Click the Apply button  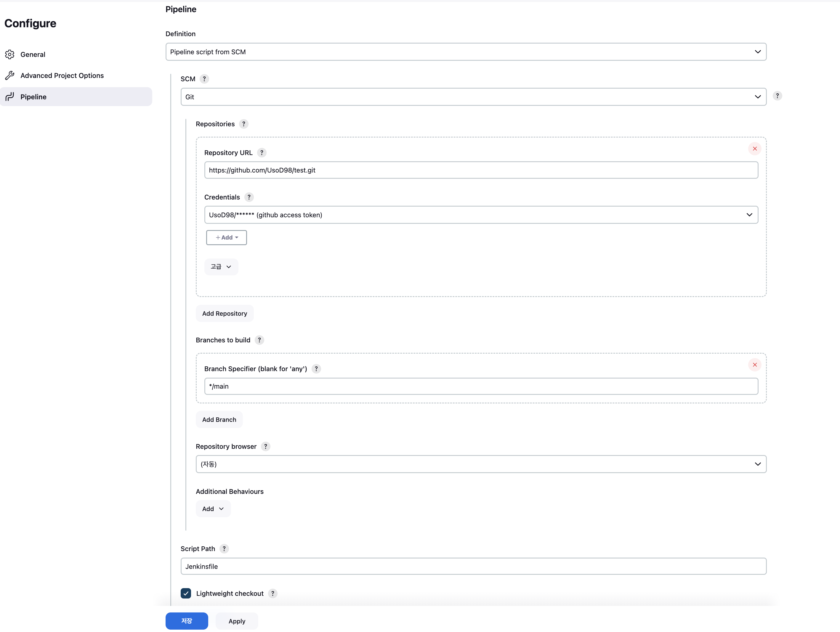[237, 621]
